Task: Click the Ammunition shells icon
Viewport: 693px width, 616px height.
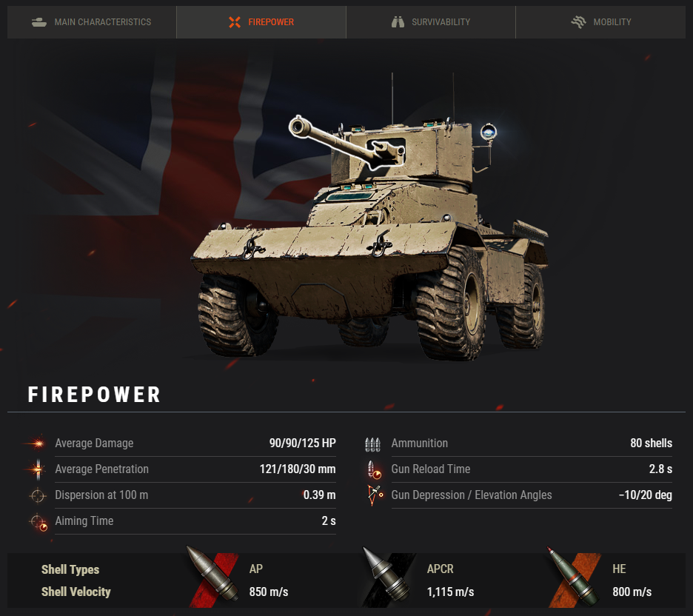Action: [x=372, y=443]
